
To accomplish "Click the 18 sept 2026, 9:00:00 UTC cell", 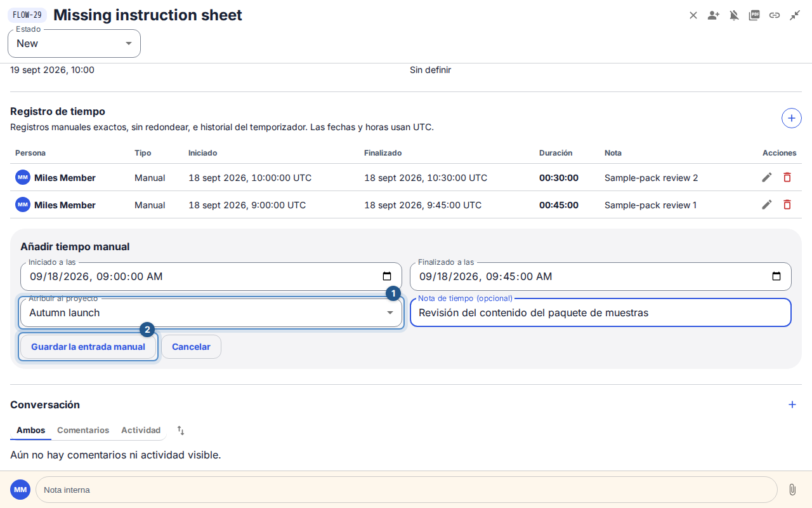I will [x=247, y=204].
